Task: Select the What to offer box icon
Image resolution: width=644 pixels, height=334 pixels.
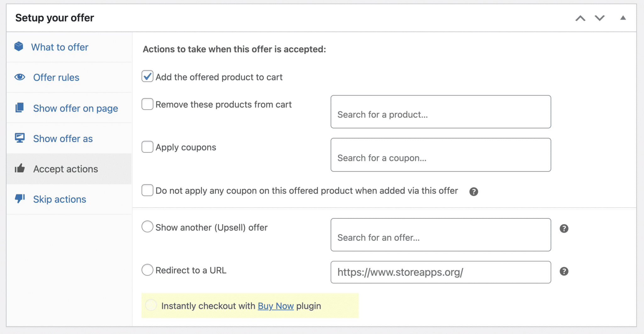Action: [19, 47]
